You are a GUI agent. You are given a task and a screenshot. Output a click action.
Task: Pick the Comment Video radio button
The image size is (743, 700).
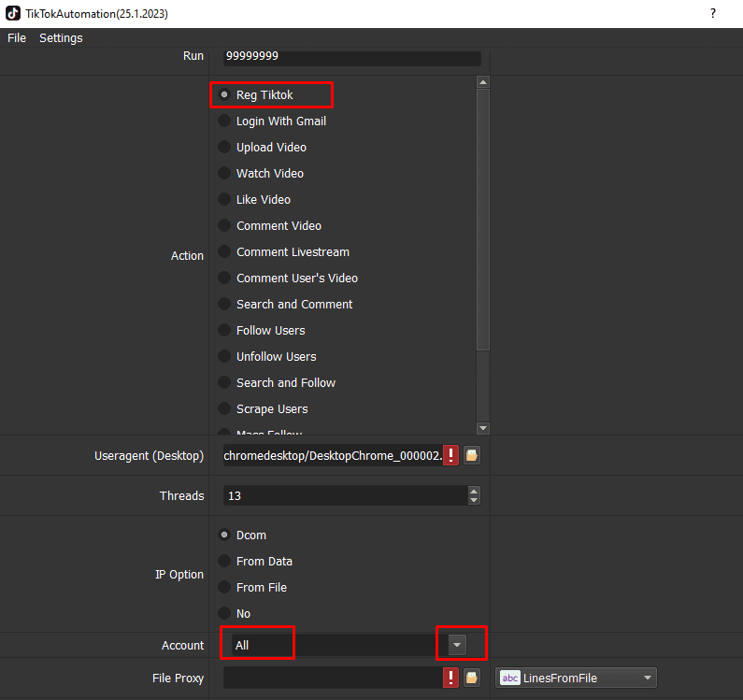[224, 225]
